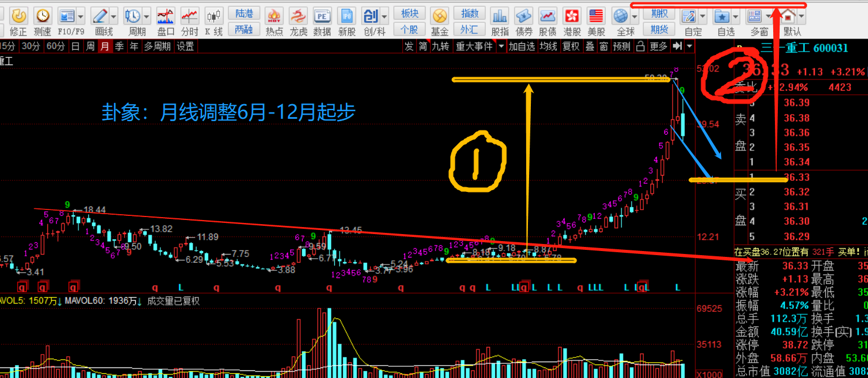Screen dimensions: 868x378
Task: Expand the 全球 dropdown arrow
Action: [x=634, y=16]
